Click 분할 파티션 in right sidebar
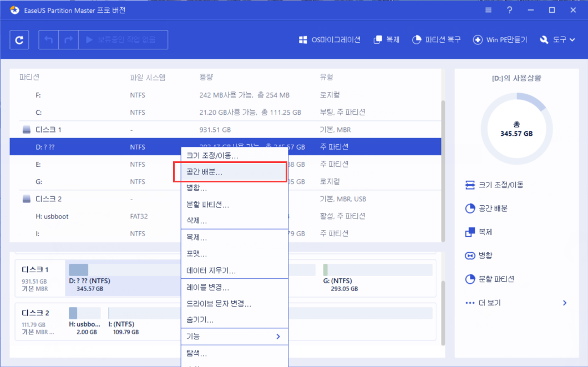This screenshot has width=588, height=367. click(x=490, y=279)
